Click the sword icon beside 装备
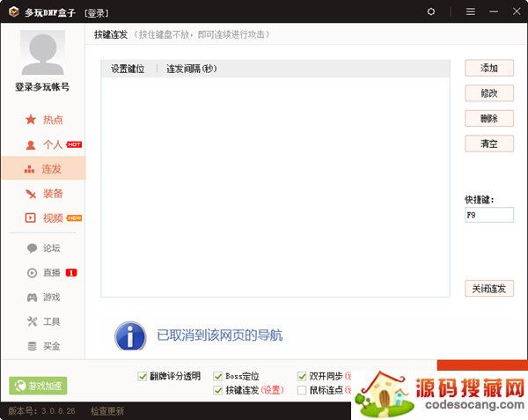 pyautogui.click(x=31, y=194)
